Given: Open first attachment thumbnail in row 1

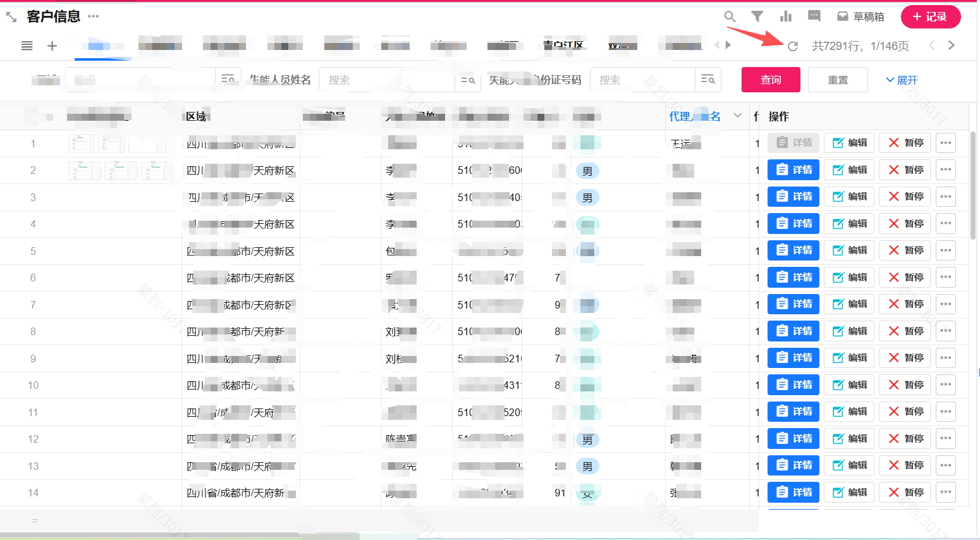Looking at the screenshot, I should [81, 144].
